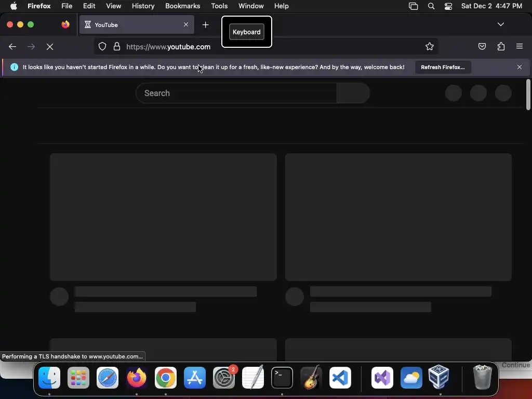Open Visual Studio from the Dock
Viewport: 532px width, 399px height.
click(382, 378)
